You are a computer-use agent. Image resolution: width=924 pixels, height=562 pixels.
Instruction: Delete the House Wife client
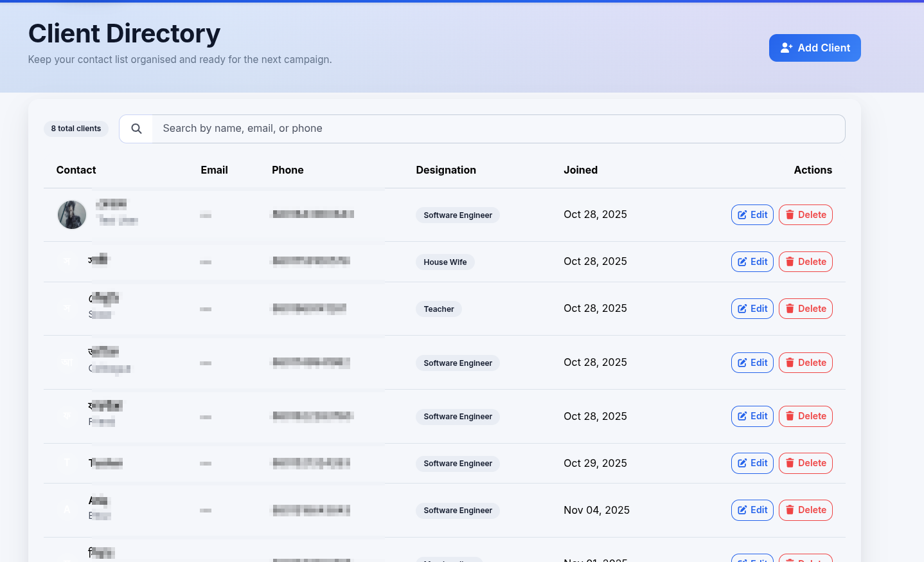[805, 262]
